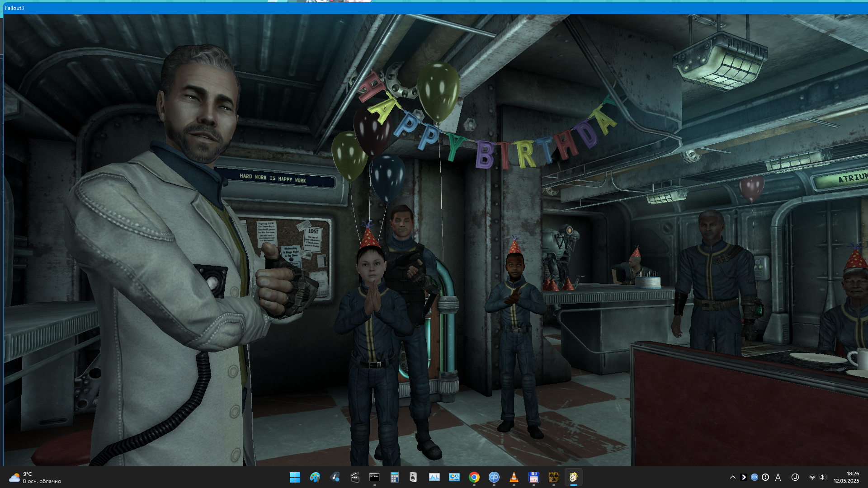868x488 pixels.
Task: Change the input language indicator A
Action: click(x=778, y=477)
